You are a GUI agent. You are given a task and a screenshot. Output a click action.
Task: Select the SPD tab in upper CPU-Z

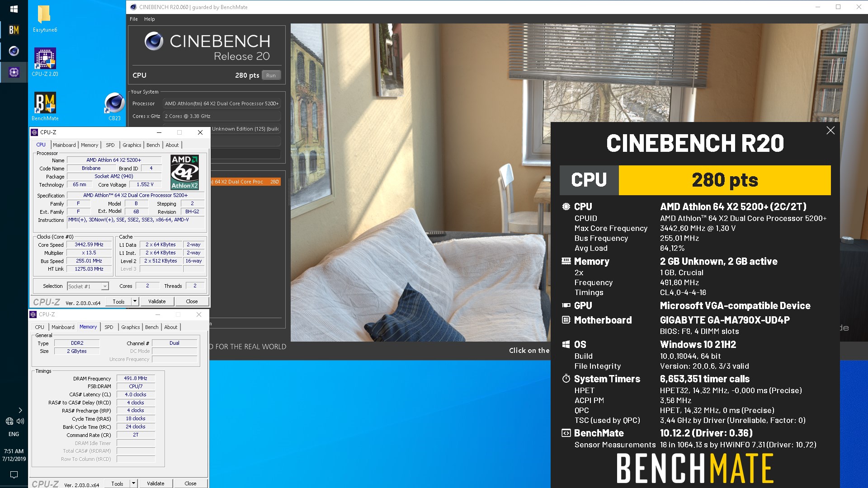pos(110,145)
